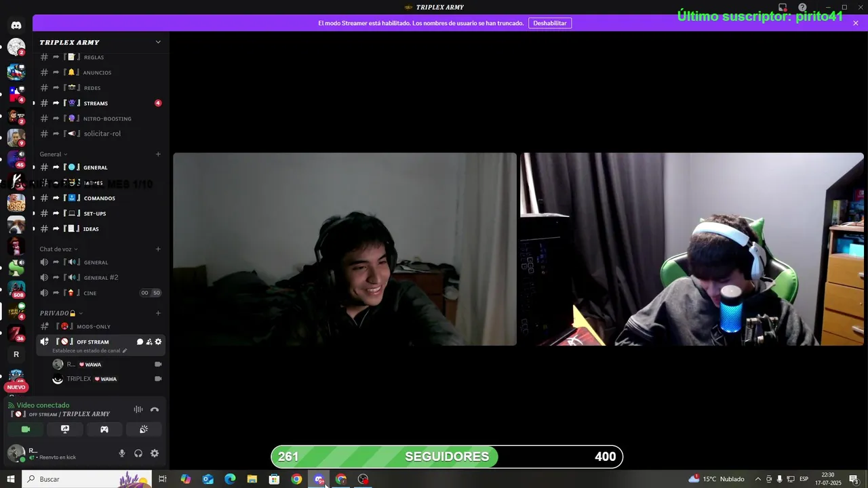This screenshot has height=488, width=868.
Task: Invite people to OFF STREAM channel
Action: 149,342
